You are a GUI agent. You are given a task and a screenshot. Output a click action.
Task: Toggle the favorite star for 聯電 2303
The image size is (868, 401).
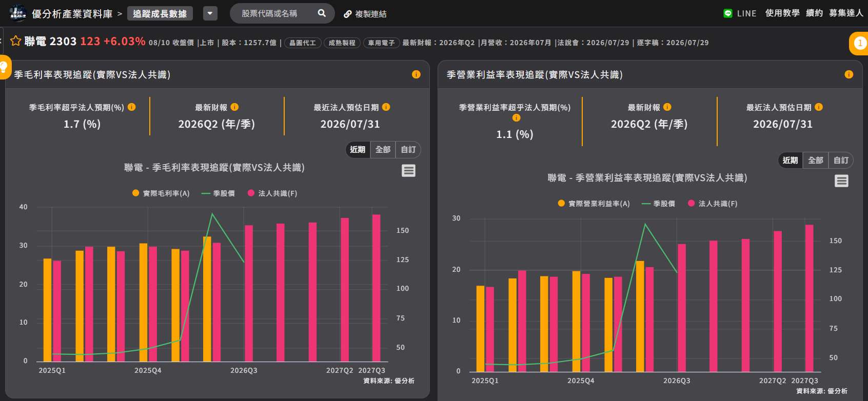(16, 41)
